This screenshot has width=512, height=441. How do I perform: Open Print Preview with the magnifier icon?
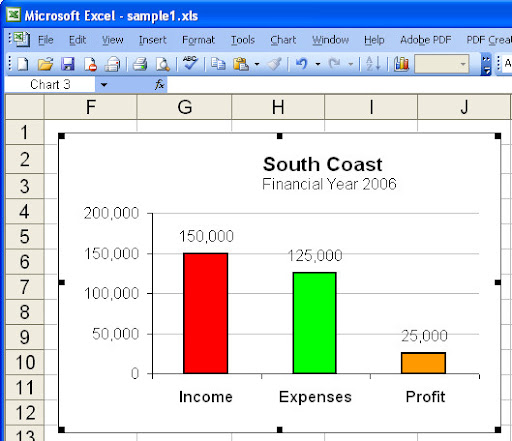tap(163, 64)
